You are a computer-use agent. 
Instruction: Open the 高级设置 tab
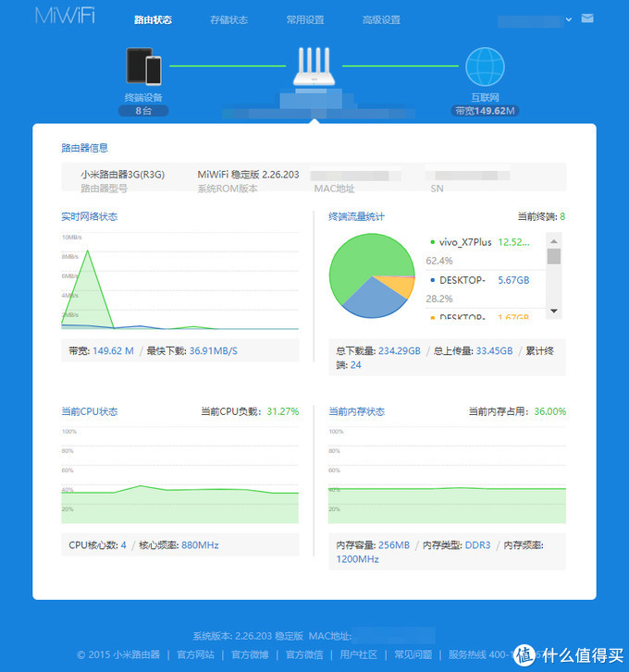(381, 19)
